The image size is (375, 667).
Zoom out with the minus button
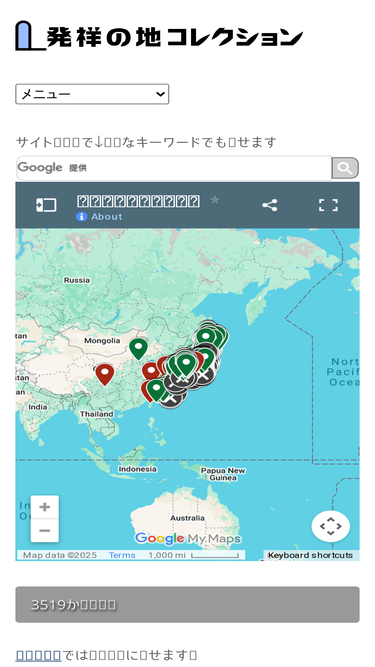point(45,530)
